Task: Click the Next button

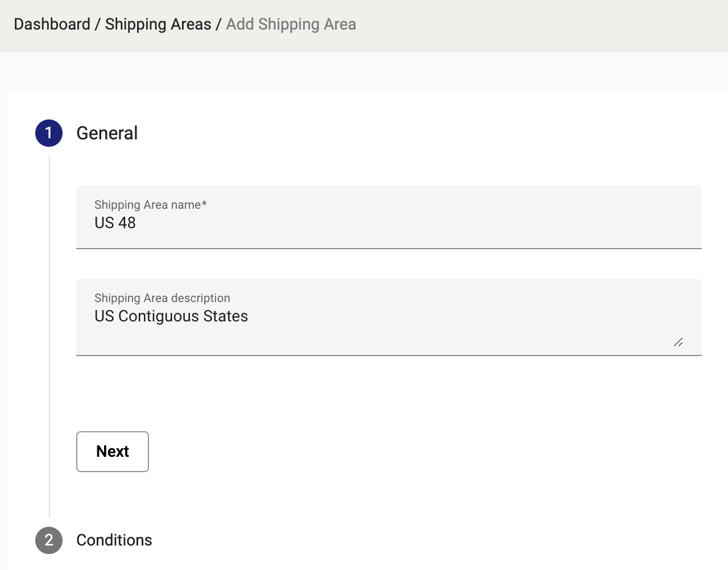Action: [113, 452]
